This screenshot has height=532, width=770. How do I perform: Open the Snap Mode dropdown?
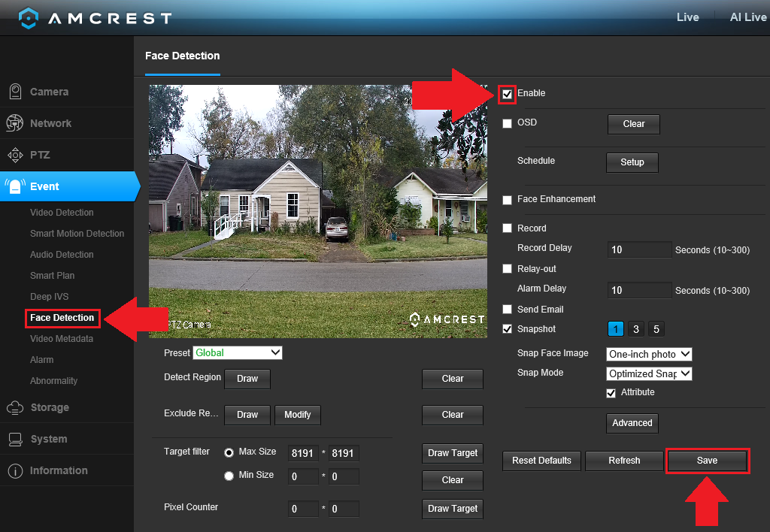(x=649, y=373)
